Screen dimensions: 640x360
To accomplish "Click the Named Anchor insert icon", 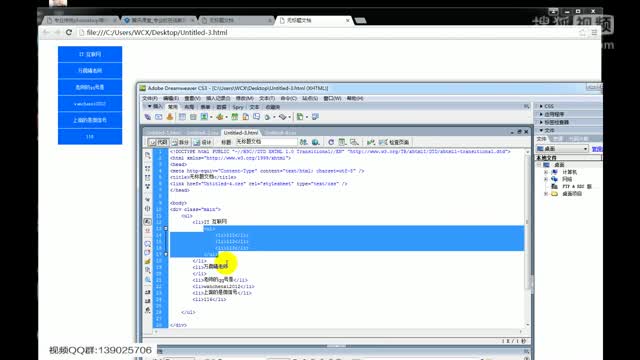I will [169, 117].
